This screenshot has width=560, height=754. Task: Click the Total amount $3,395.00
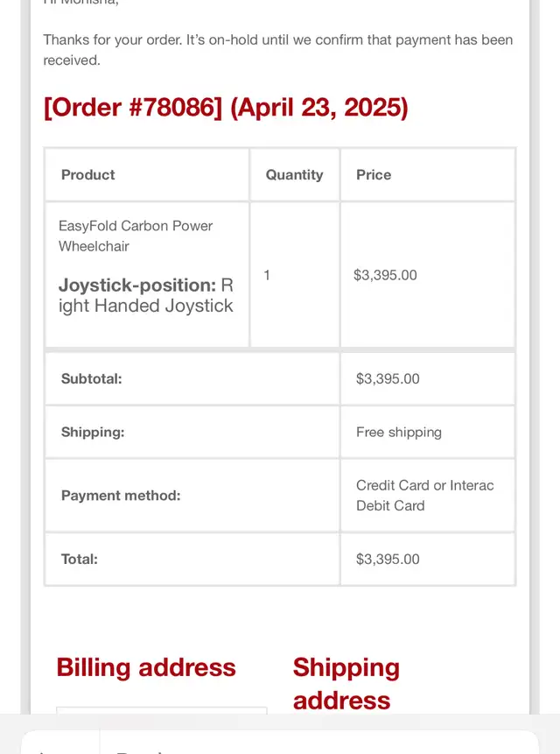pyautogui.click(x=388, y=559)
